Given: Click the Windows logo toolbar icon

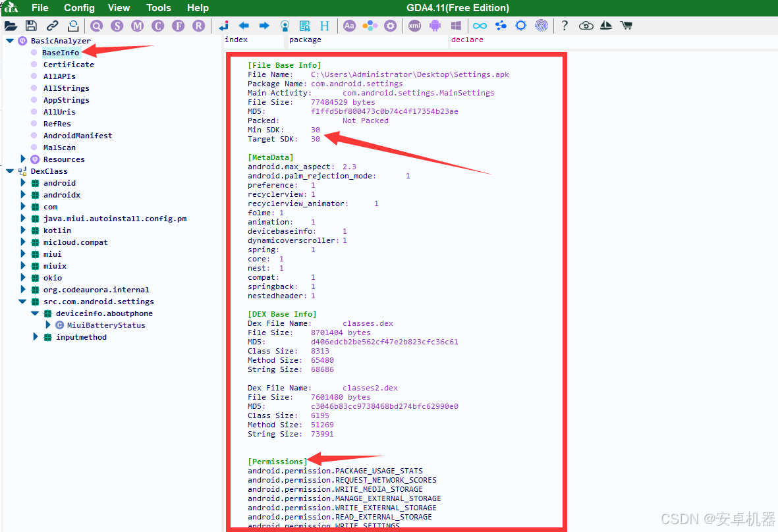Looking at the screenshot, I should coord(456,26).
